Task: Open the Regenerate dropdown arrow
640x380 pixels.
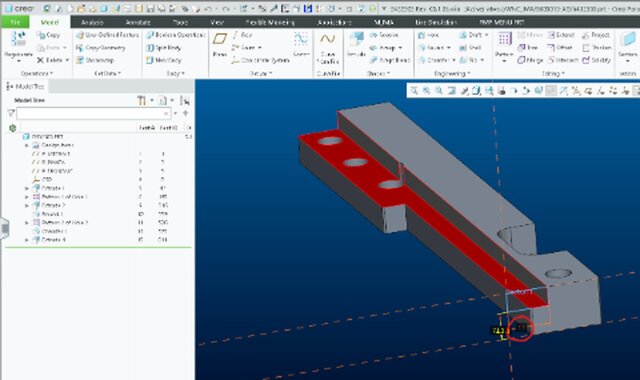Action: 19,61
